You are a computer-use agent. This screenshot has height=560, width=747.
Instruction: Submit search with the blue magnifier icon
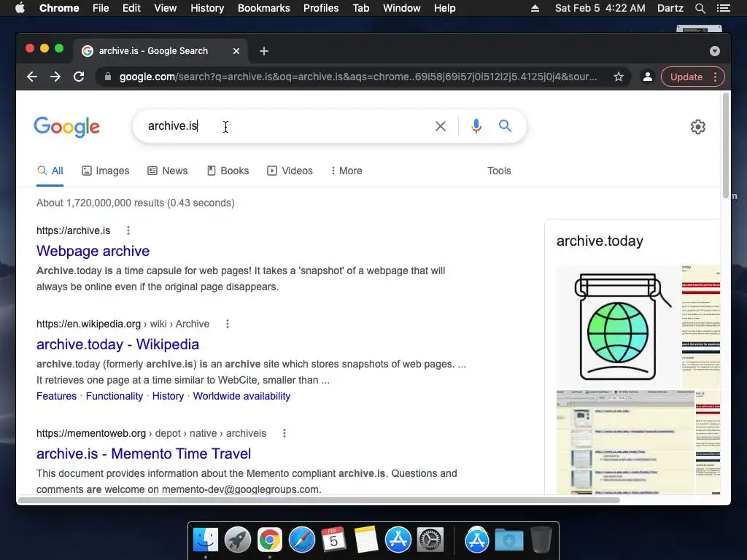click(x=505, y=126)
